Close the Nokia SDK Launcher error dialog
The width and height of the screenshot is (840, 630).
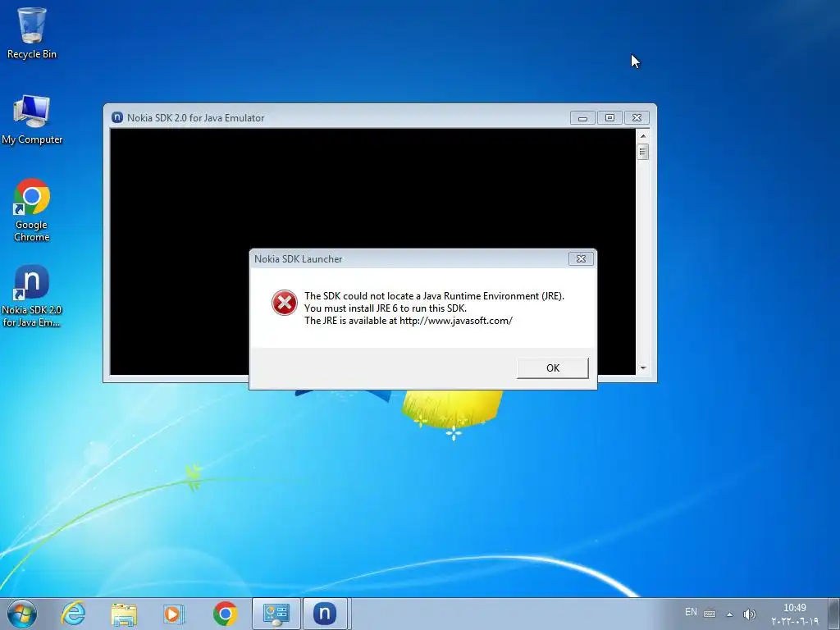pos(581,258)
